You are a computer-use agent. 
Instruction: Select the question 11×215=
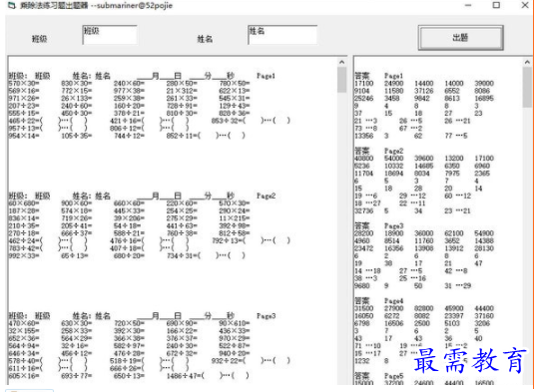point(234,218)
